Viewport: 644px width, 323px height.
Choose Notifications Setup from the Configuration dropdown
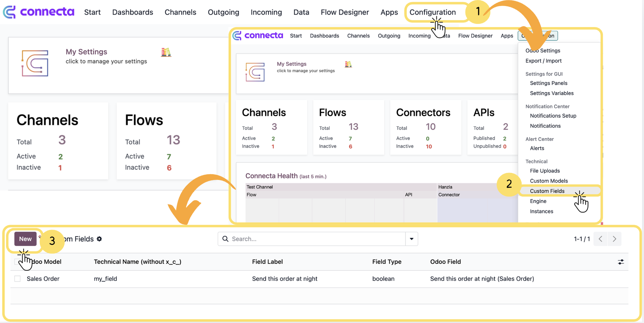tap(553, 116)
